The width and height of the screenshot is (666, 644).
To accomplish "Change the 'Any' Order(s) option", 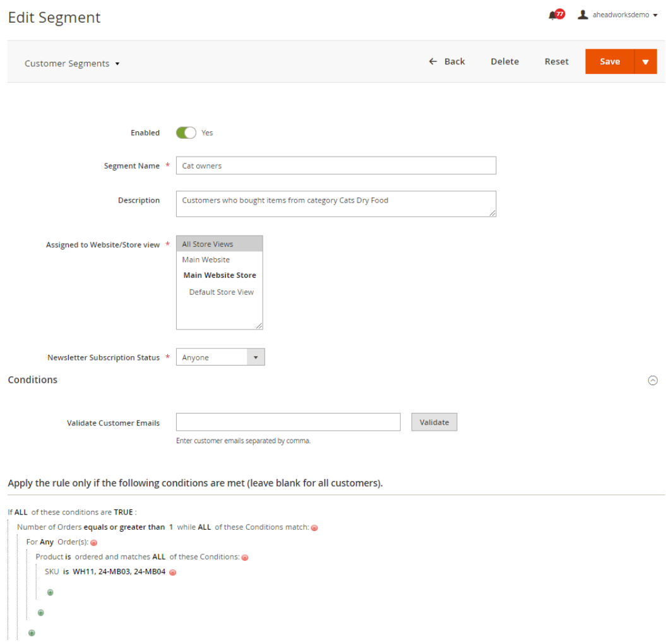I will pyautogui.click(x=47, y=542).
